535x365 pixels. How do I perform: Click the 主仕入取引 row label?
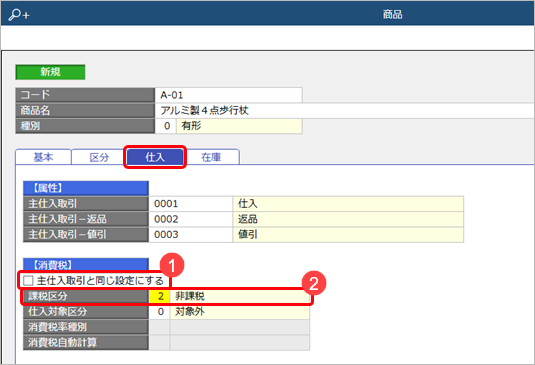click(86, 204)
